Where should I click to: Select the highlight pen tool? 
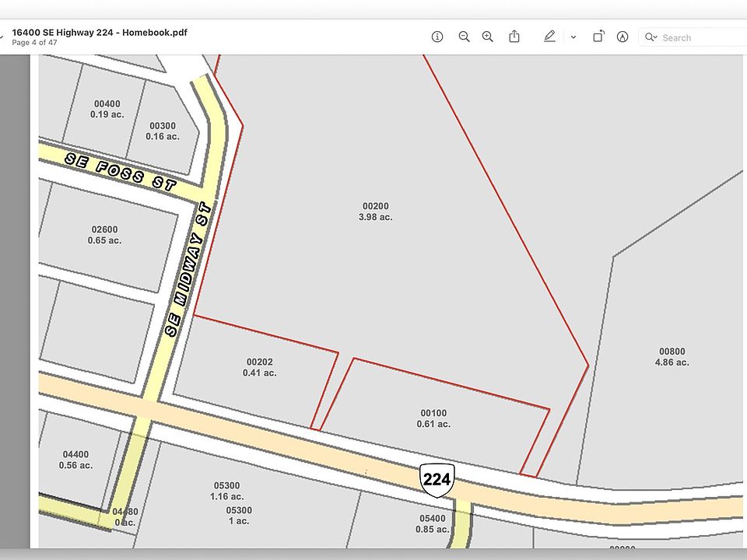(x=549, y=37)
